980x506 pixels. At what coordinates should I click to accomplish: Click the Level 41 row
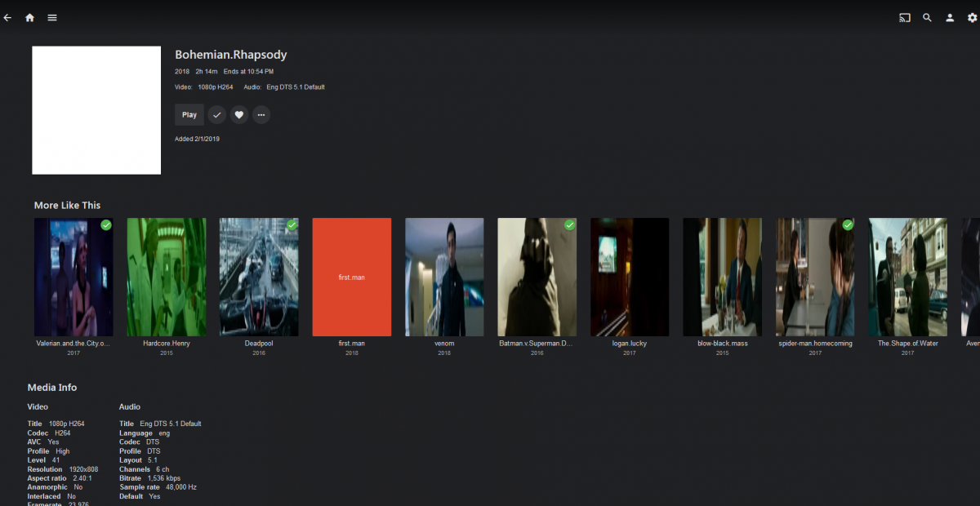[44, 460]
